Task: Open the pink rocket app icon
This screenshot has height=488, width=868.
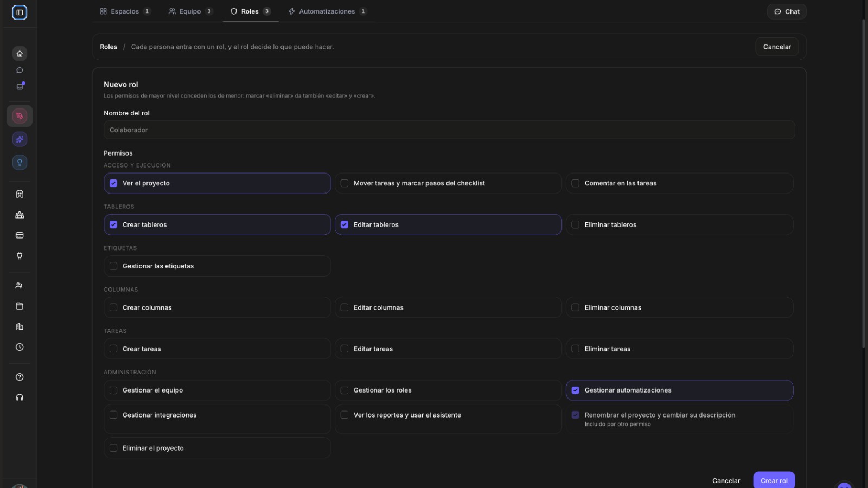Action: [x=20, y=116]
